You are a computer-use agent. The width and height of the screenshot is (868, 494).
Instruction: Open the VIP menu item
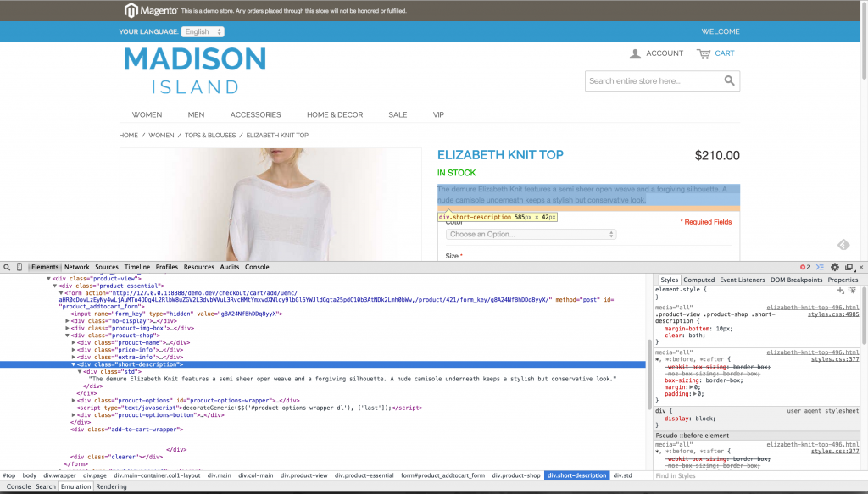[438, 115]
